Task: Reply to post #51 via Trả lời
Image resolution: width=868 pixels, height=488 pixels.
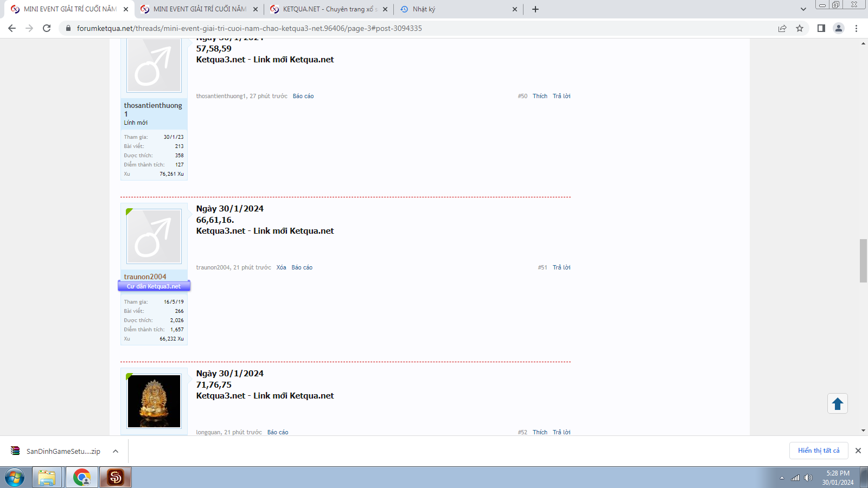Action: click(x=561, y=267)
